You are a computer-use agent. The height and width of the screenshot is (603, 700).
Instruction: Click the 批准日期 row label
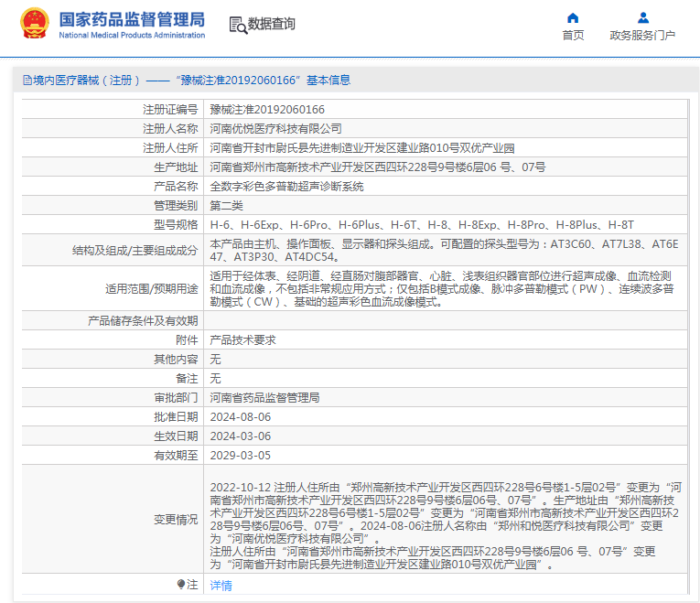(176, 417)
